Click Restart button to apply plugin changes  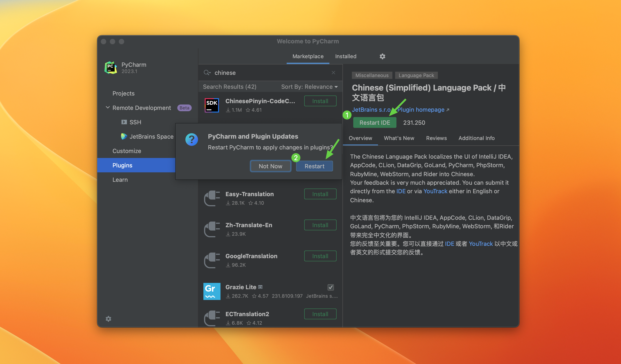pos(315,166)
